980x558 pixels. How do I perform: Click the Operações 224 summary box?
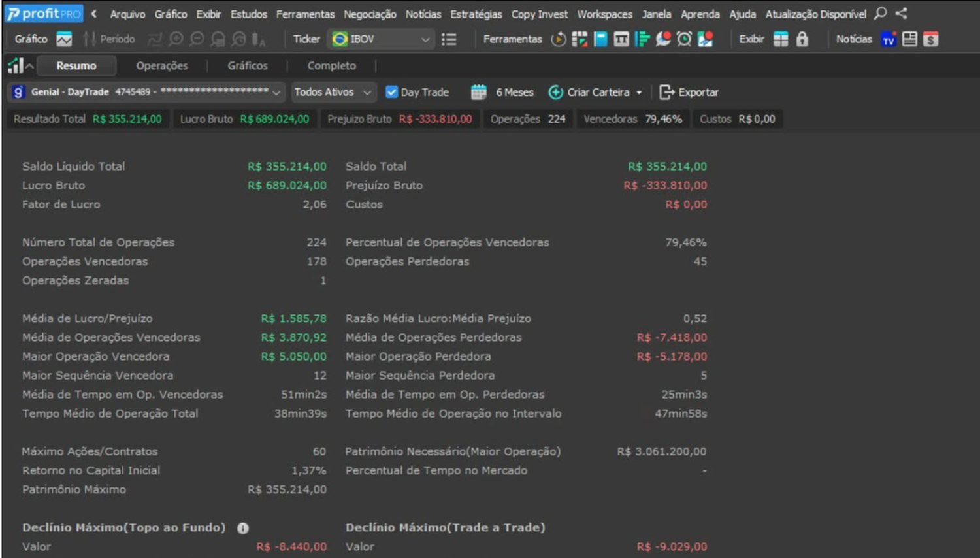coord(528,119)
